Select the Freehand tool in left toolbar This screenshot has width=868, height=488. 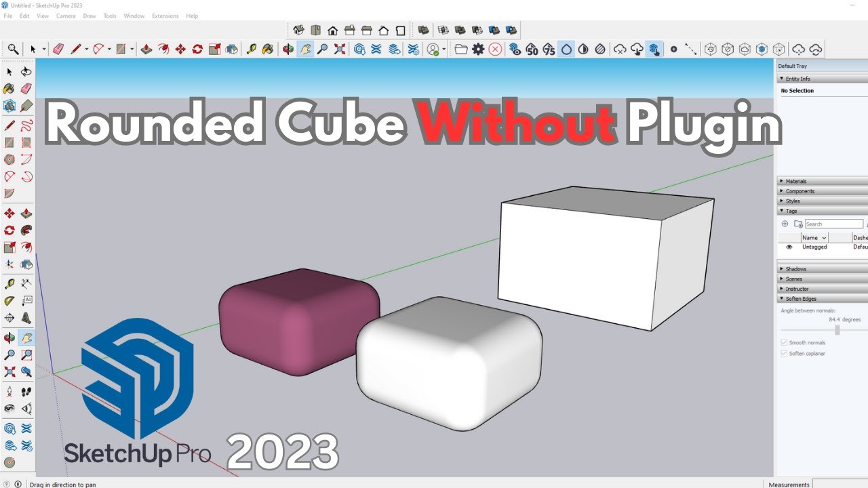[26, 125]
